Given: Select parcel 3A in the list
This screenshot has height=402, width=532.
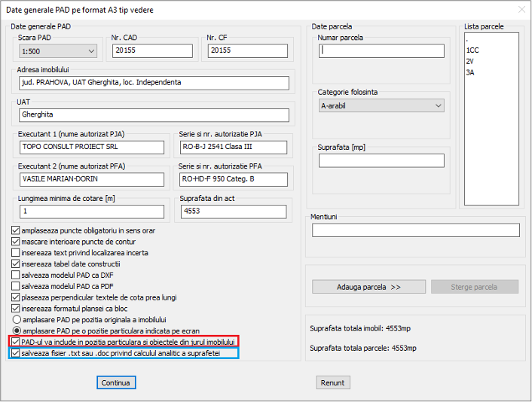Looking at the screenshot, I should (x=470, y=72).
